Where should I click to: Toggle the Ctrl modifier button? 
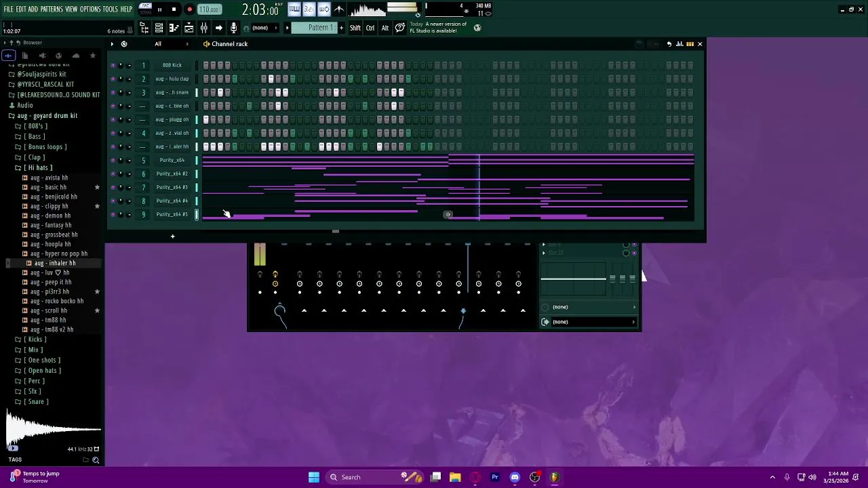click(370, 28)
